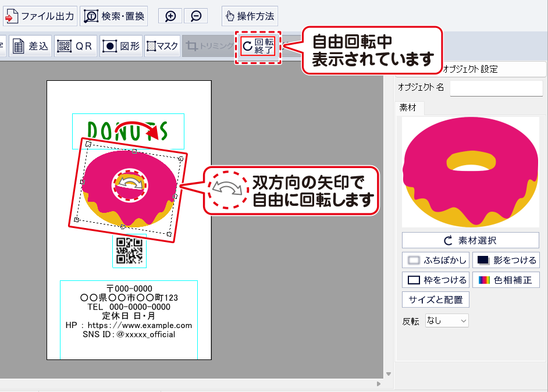This screenshot has height=392, width=548.
Task: Add a shadow with 影をつける
Action: (506, 259)
